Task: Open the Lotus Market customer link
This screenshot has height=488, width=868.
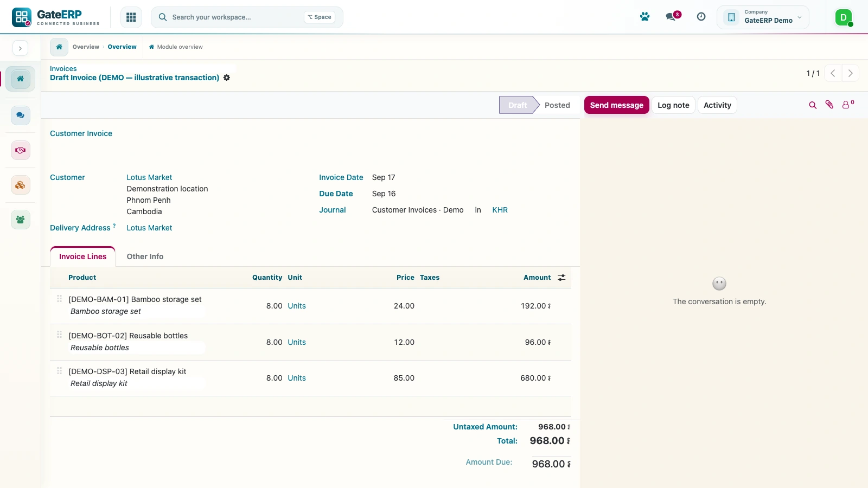Action: [149, 177]
